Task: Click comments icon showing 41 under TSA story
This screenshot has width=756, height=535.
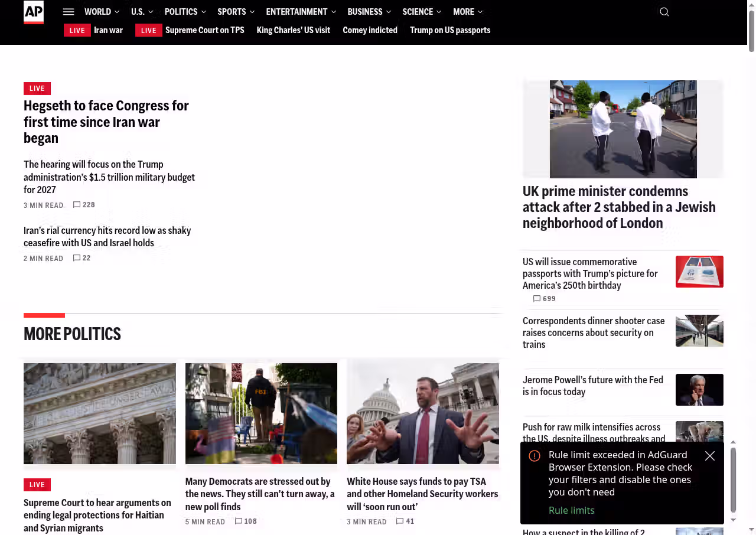Action: [400, 521]
